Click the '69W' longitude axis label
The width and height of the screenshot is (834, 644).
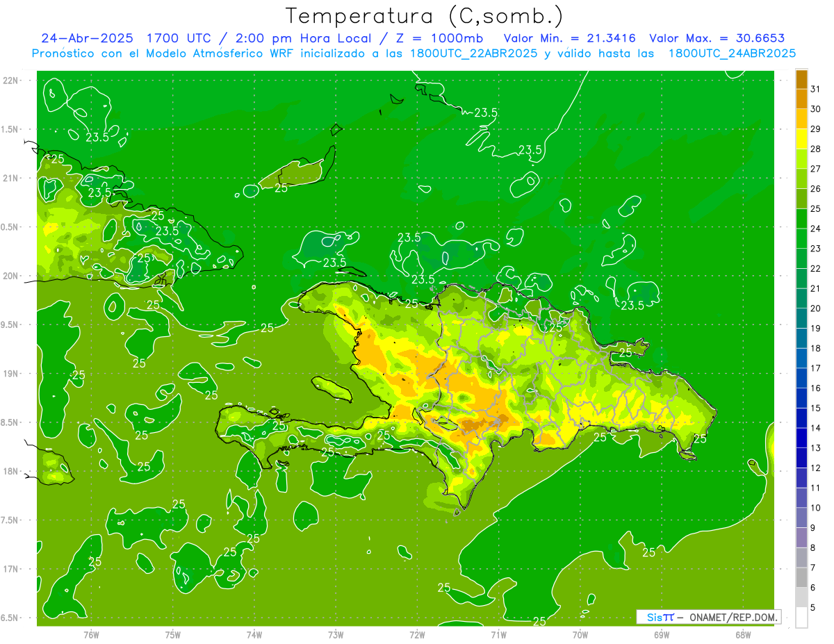pos(662,634)
